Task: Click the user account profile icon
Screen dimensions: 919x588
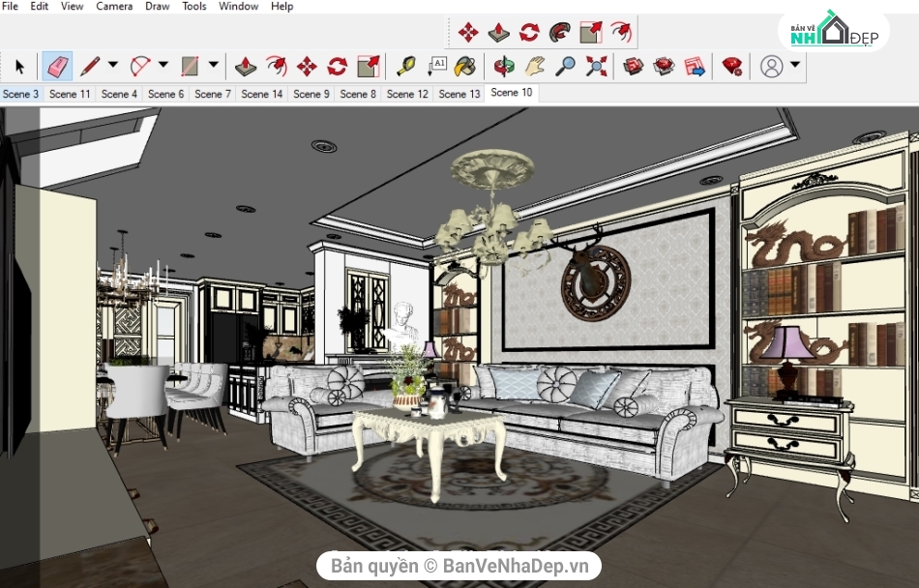Action: pyautogui.click(x=771, y=66)
